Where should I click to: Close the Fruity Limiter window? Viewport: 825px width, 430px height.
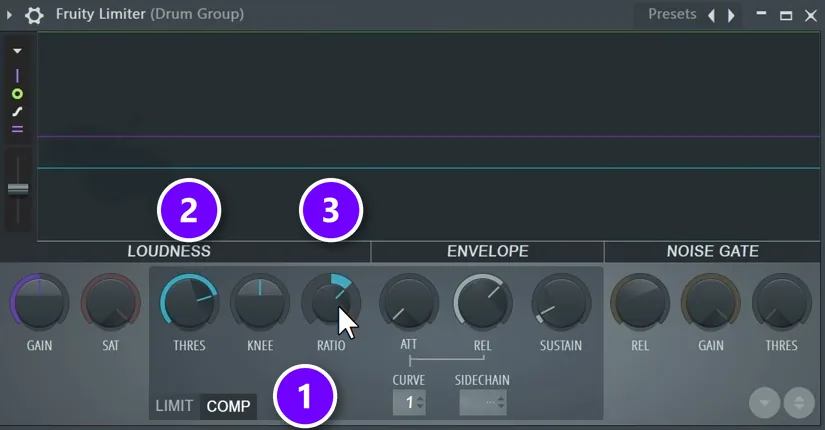click(811, 15)
